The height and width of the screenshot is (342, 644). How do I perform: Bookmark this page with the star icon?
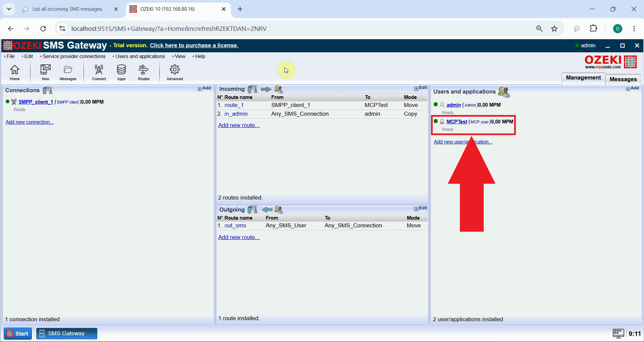(x=554, y=29)
